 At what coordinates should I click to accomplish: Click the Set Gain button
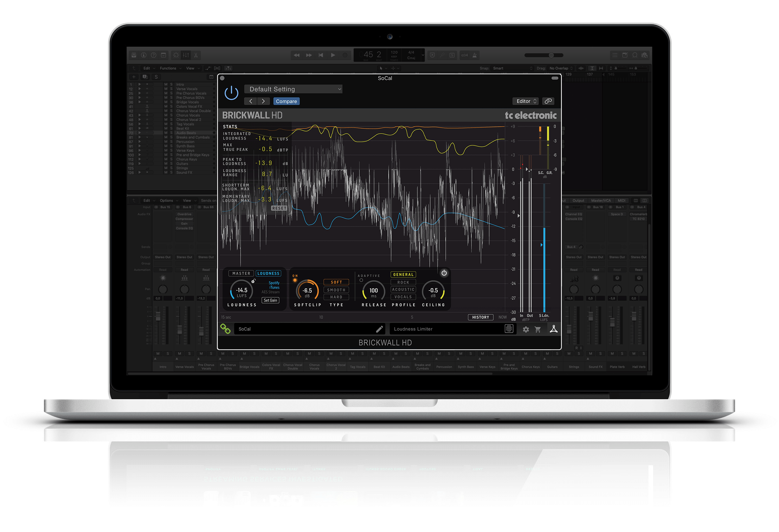click(271, 300)
